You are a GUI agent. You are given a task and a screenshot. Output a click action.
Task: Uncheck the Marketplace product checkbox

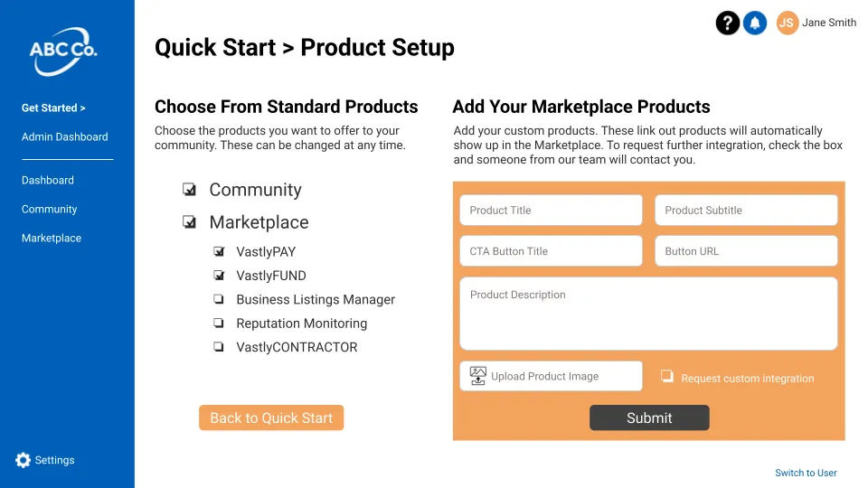pos(190,222)
